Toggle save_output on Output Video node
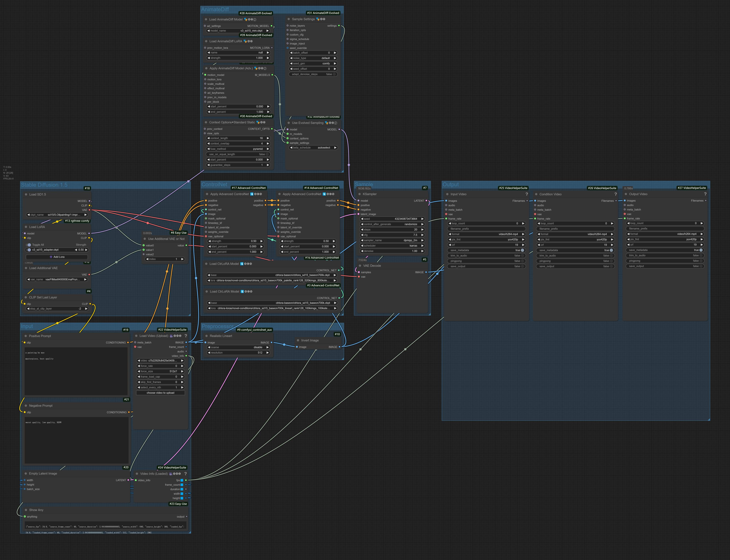The width and height of the screenshot is (730, 560). tap(701, 266)
